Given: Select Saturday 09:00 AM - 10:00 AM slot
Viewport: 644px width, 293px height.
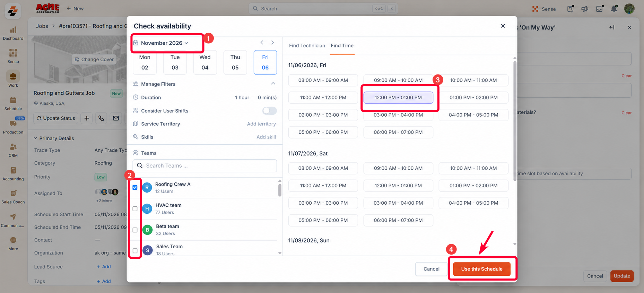Looking at the screenshot, I should point(398,168).
